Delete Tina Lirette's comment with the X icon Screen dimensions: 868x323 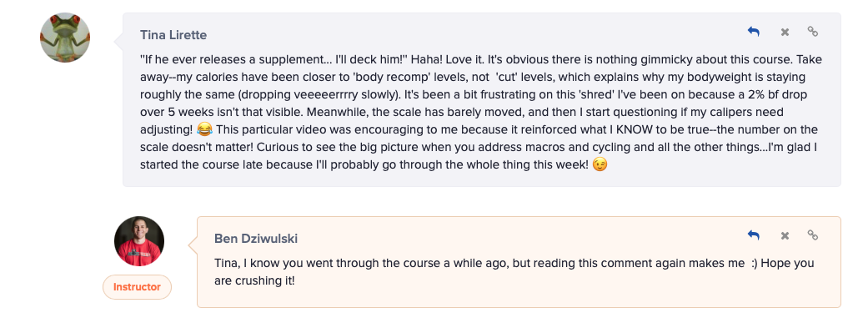785,33
